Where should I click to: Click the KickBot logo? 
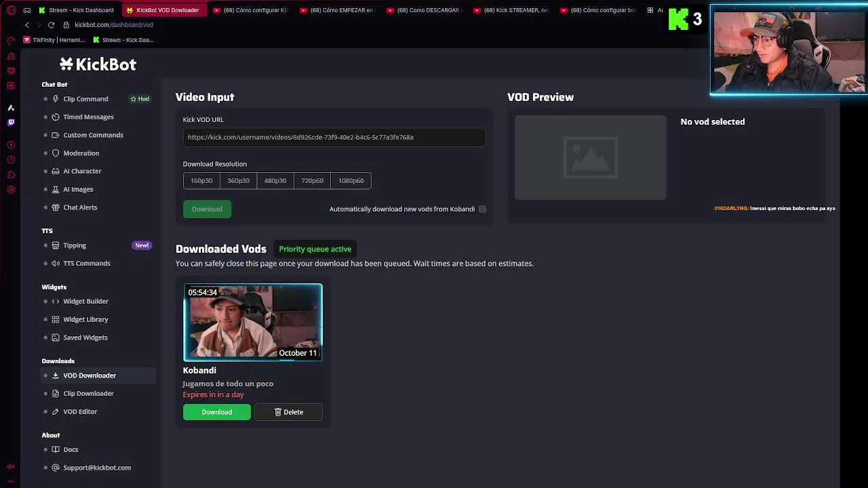coord(98,64)
